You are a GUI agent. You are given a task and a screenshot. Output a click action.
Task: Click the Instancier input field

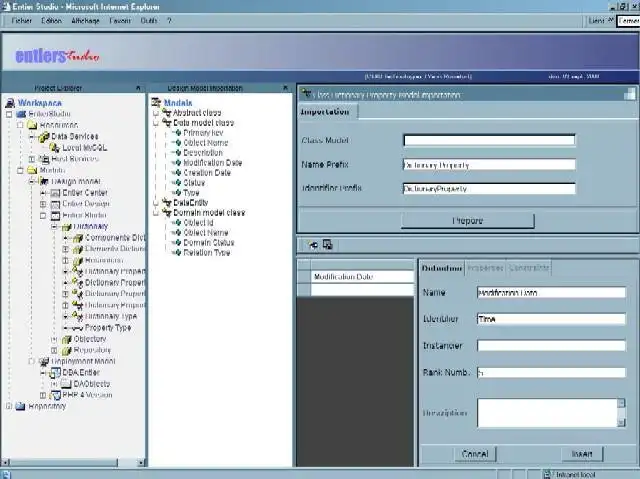[551, 346]
